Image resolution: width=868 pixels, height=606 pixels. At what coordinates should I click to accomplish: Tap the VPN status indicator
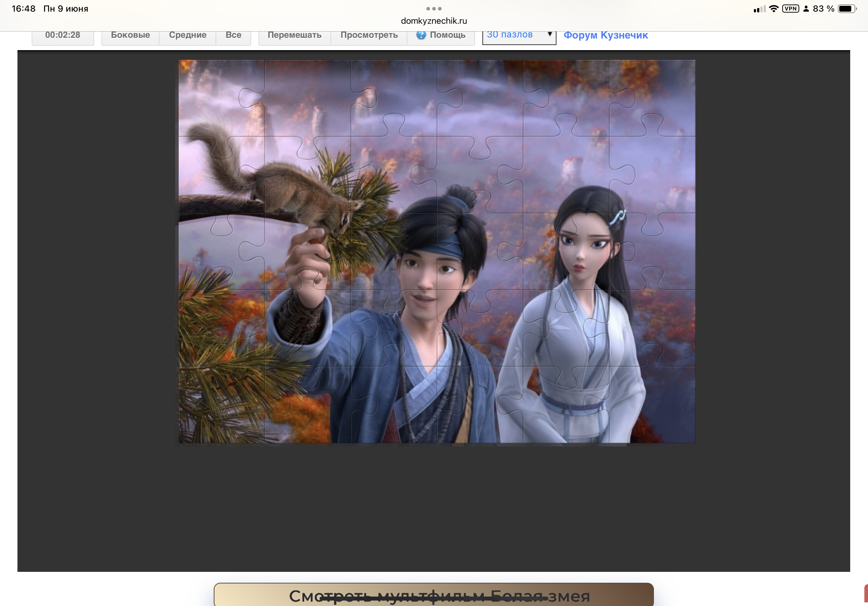click(791, 9)
